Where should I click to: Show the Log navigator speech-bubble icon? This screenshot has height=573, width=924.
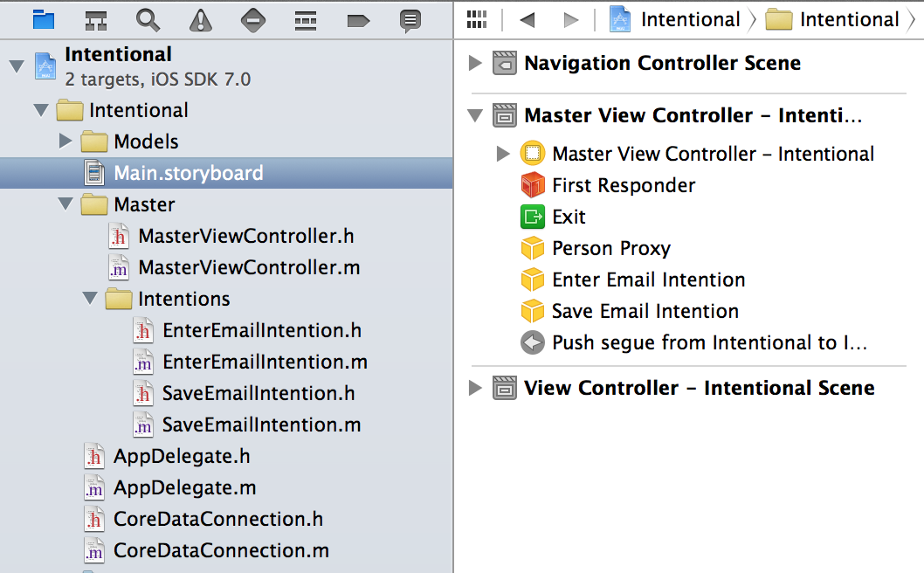click(x=410, y=19)
